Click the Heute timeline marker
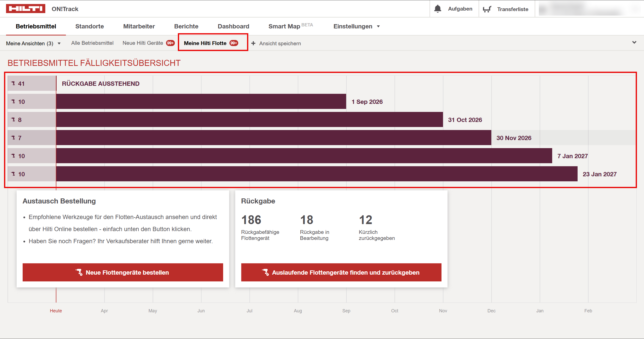Screen dimensions: 644x339 [56, 311]
